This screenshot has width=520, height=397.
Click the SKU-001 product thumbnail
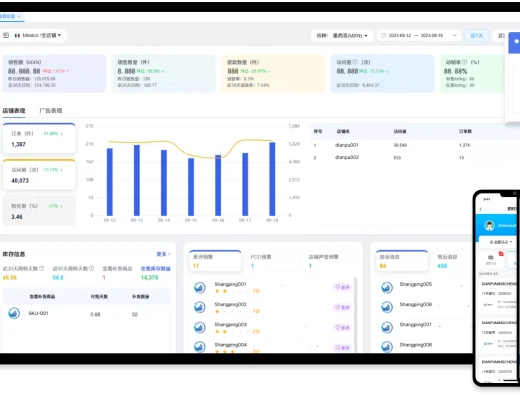click(14, 313)
